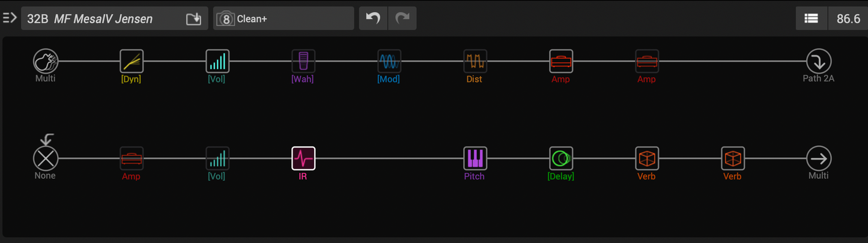
Task: Click the green Delay block
Action: pyautogui.click(x=561, y=159)
